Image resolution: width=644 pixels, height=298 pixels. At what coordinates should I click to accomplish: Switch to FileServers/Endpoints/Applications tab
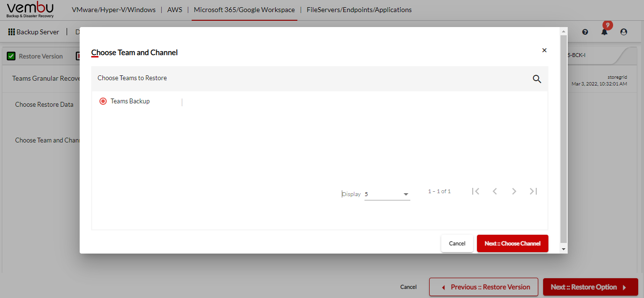359,10
